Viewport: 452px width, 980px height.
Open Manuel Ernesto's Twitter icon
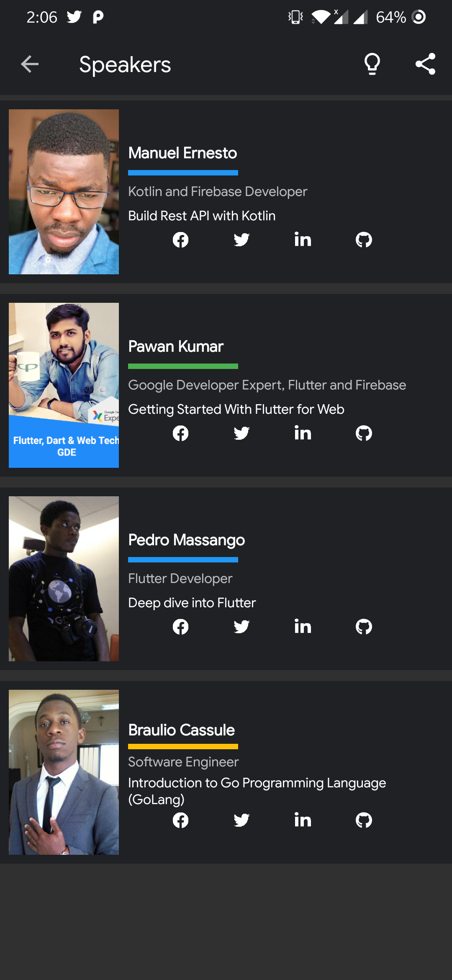click(241, 240)
